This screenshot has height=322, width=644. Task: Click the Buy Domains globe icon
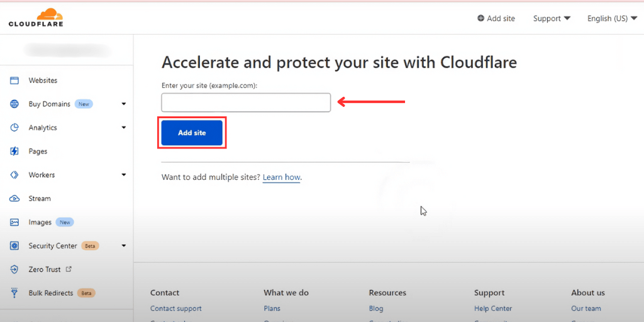[14, 104]
